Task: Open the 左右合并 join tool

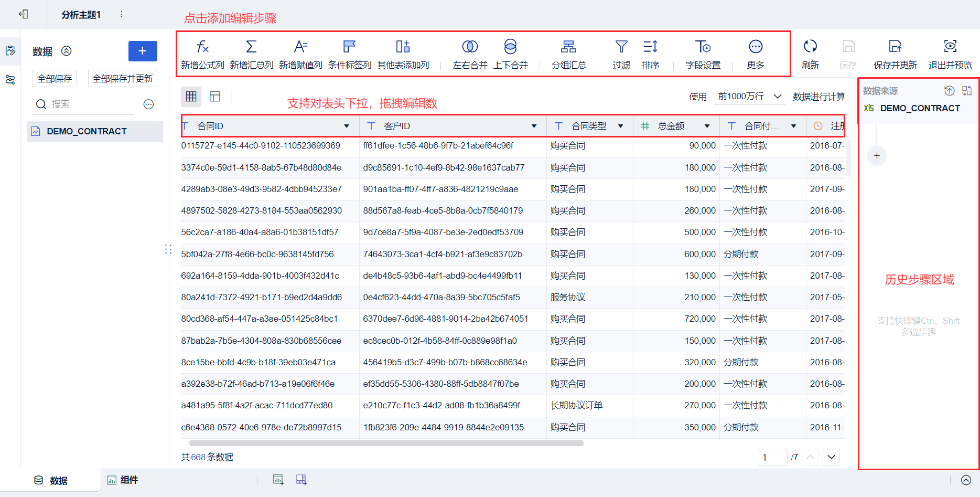Action: 470,54
